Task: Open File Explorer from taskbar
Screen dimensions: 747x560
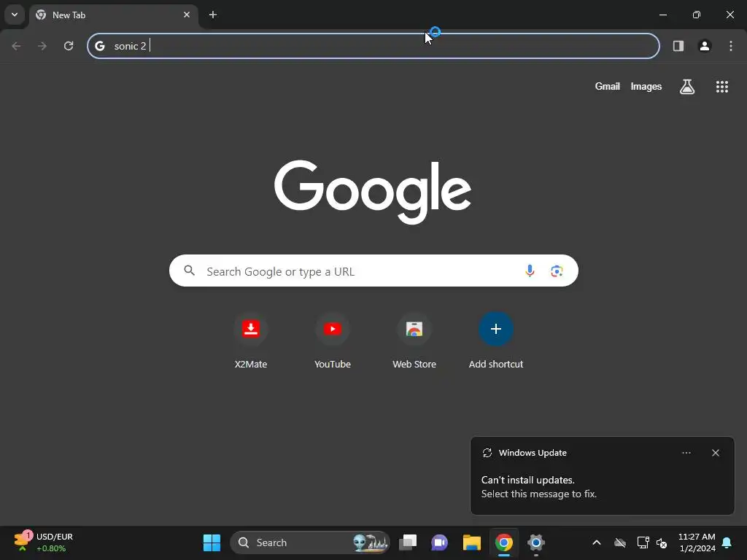Action: pos(472,542)
